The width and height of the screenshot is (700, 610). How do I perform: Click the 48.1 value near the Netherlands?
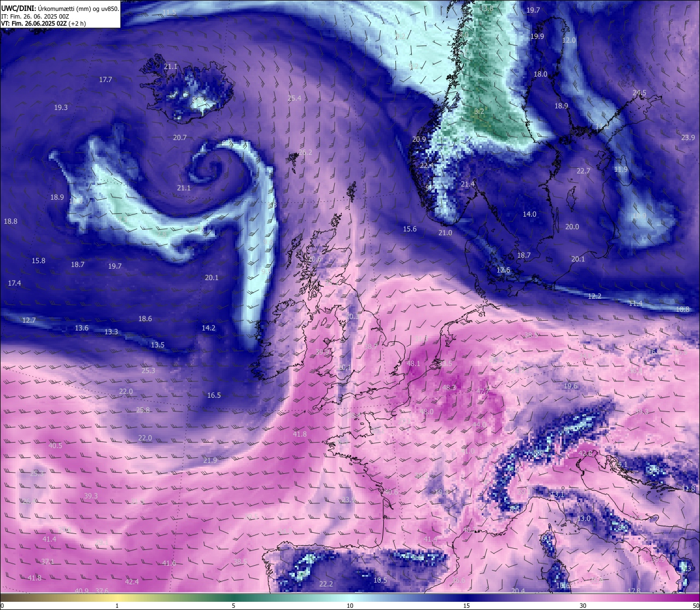(413, 364)
